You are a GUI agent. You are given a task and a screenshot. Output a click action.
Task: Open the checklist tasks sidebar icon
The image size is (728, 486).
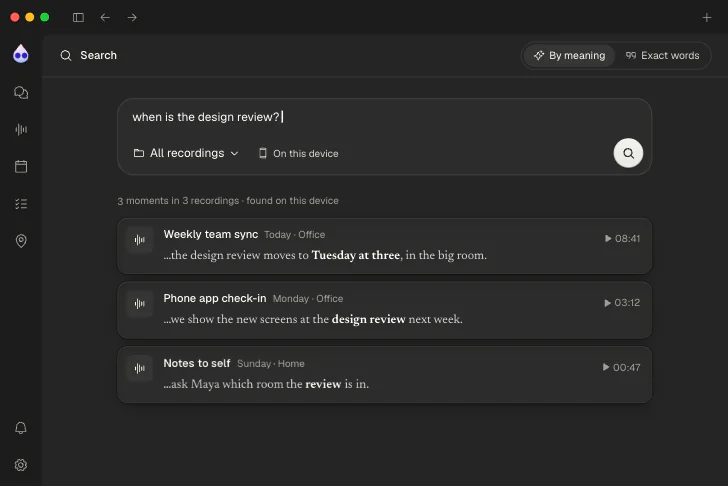pos(21,204)
